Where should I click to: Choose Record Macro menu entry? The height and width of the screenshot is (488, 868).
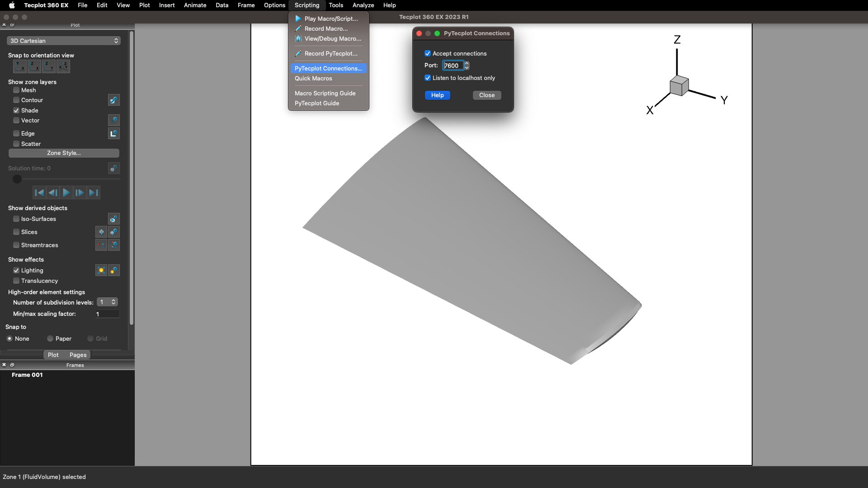329,28
